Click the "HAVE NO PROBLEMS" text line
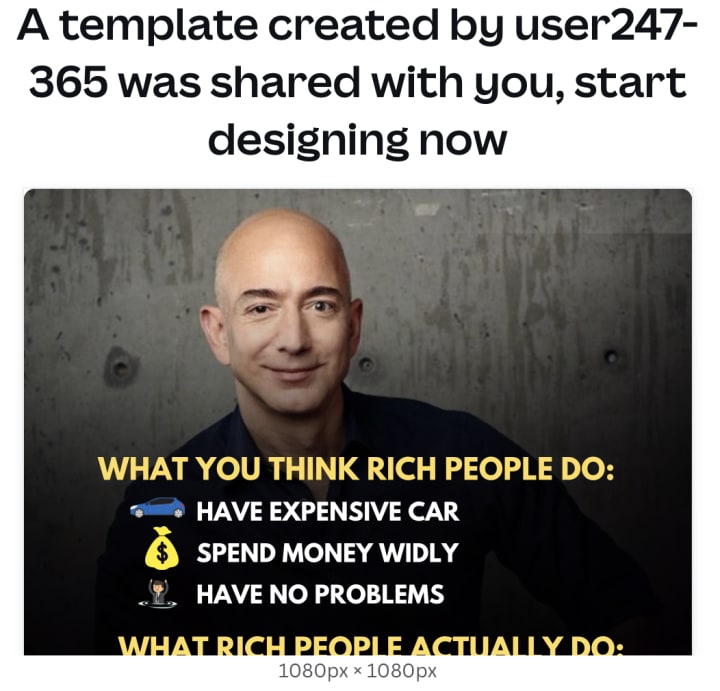 321,594
